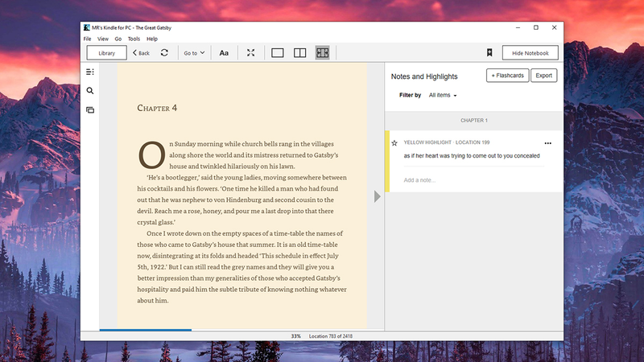Open the table of contents sidebar icon
The width and height of the screenshot is (644, 362).
point(90,72)
